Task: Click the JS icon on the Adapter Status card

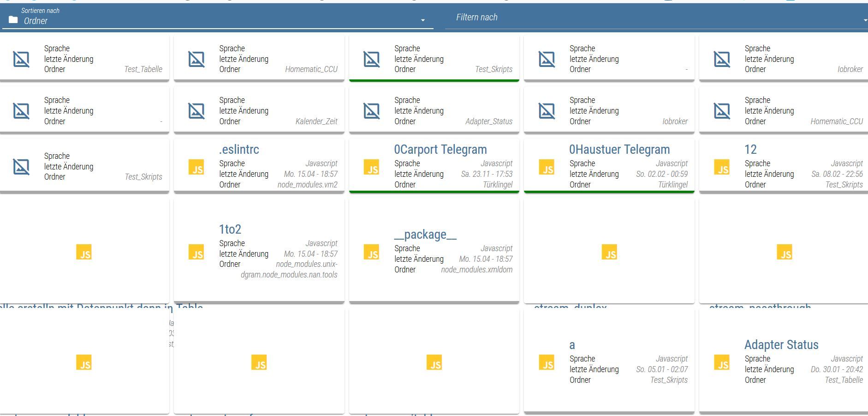Action: [722, 362]
